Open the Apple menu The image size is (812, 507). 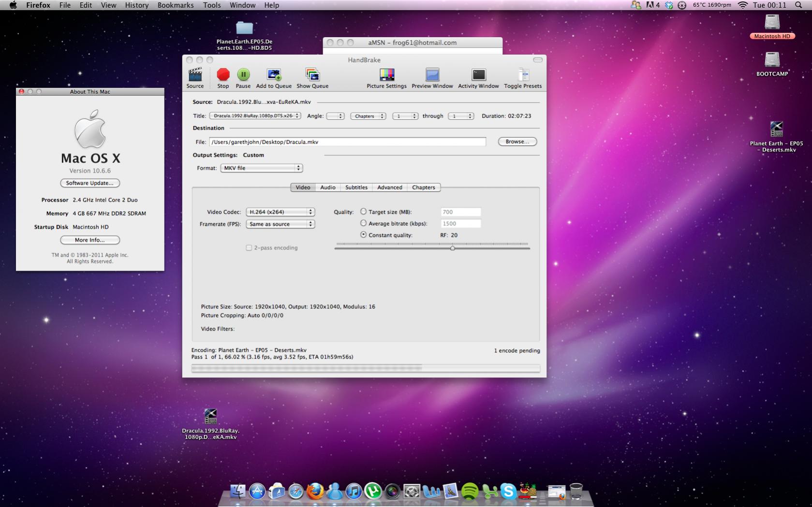[x=13, y=5]
